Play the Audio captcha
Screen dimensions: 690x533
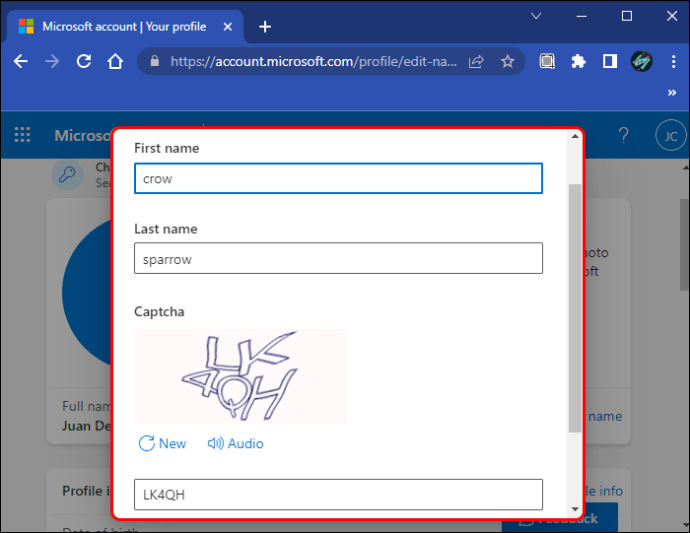pyautogui.click(x=235, y=443)
